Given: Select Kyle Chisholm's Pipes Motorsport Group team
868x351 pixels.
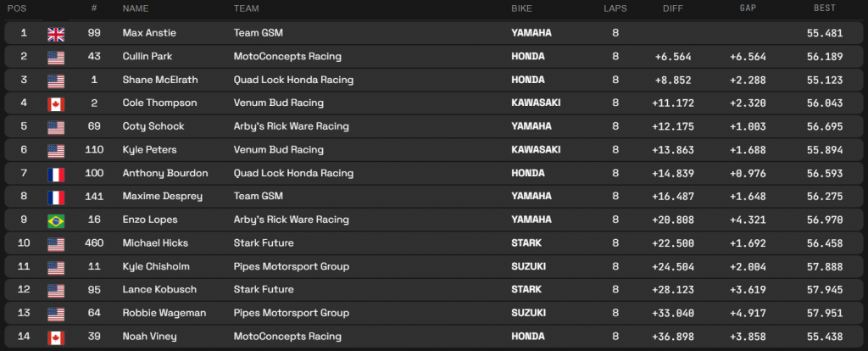Looking at the screenshot, I should (291, 267).
